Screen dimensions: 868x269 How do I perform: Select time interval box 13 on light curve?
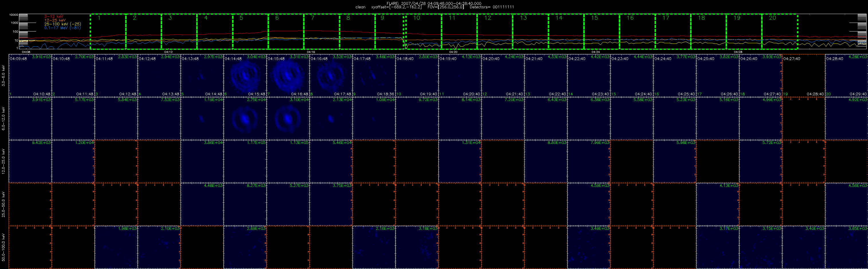[531, 32]
